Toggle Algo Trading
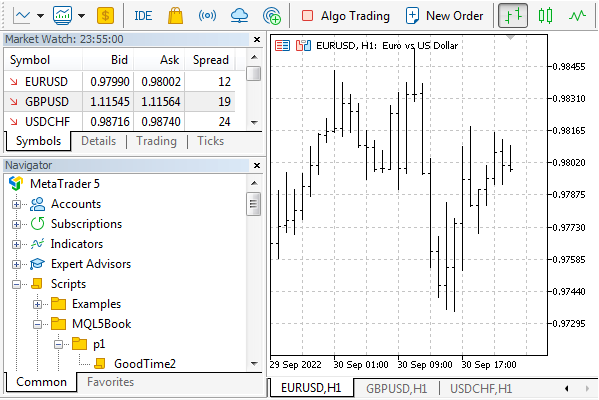The height and width of the screenshot is (400, 599). [x=346, y=16]
